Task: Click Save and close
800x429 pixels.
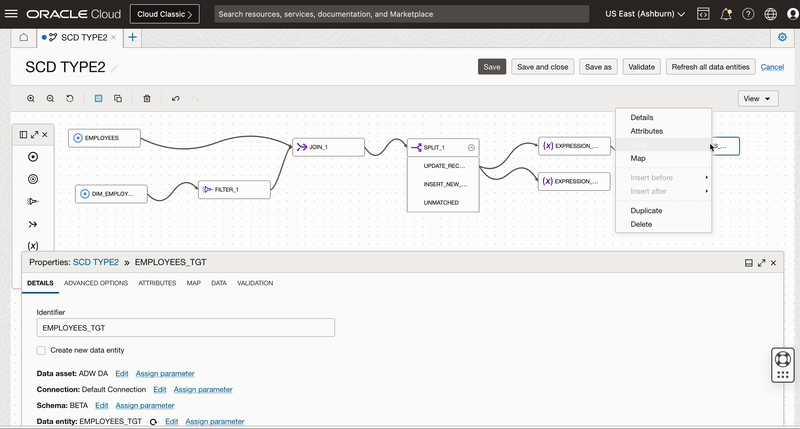Action: (x=542, y=67)
